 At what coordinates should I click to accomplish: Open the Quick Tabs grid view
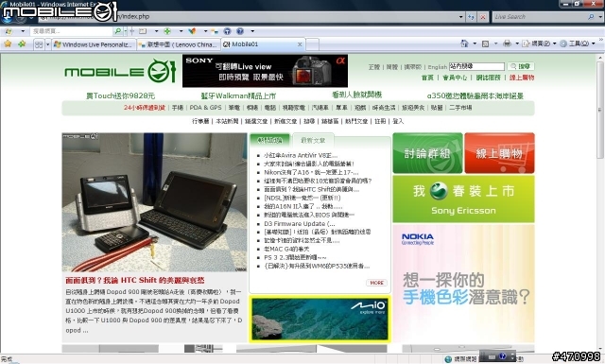[39, 44]
